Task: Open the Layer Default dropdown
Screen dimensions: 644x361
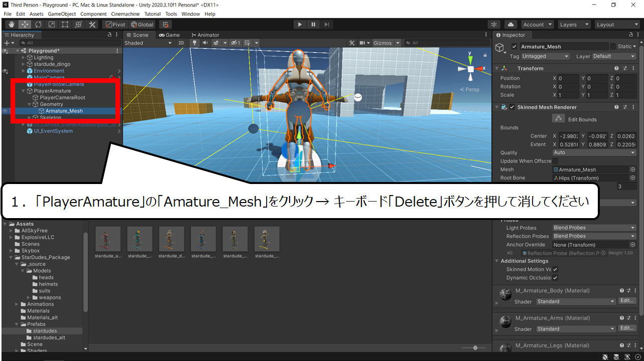Action: tap(614, 56)
